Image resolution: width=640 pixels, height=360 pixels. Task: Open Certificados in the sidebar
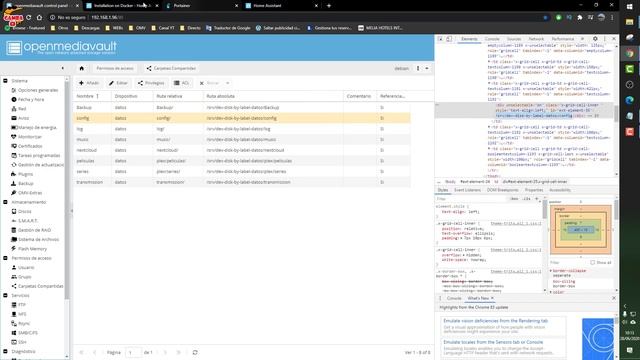30,146
